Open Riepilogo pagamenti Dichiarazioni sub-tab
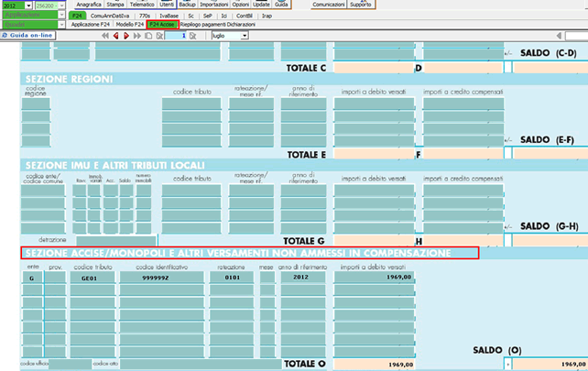The height and width of the screenshot is (371, 588). (218, 25)
